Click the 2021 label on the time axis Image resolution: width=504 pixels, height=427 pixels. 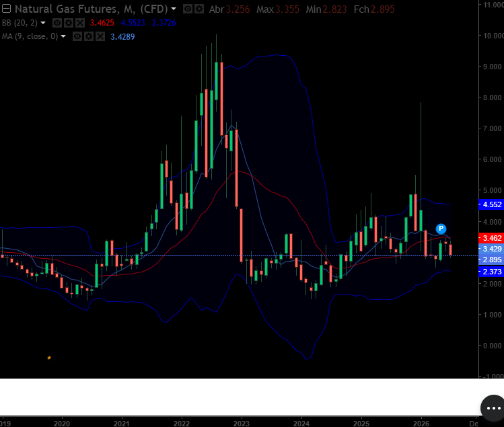point(122,424)
